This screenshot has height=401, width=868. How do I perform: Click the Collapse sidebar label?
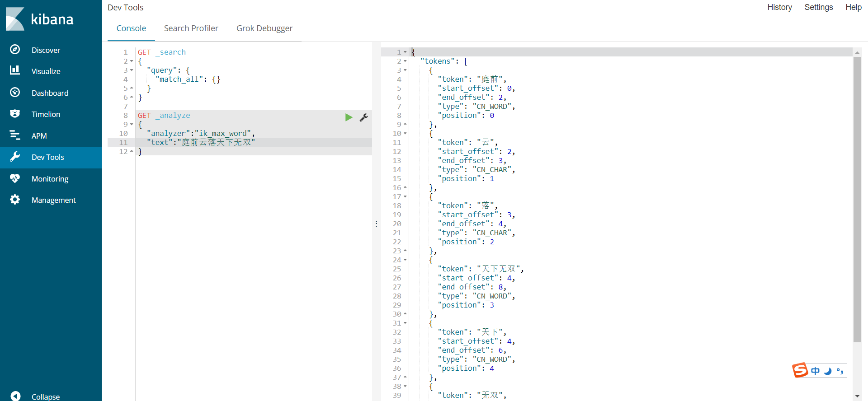(46, 397)
